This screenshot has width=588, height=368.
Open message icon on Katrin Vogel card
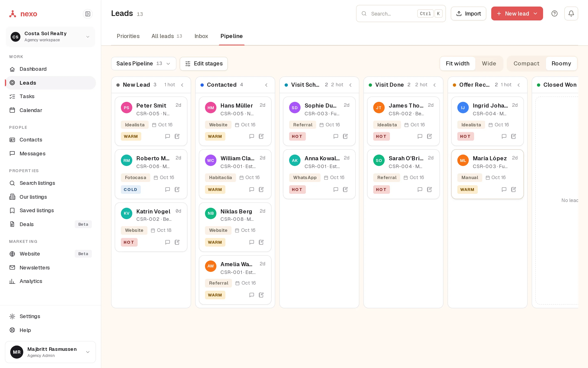[x=167, y=242]
